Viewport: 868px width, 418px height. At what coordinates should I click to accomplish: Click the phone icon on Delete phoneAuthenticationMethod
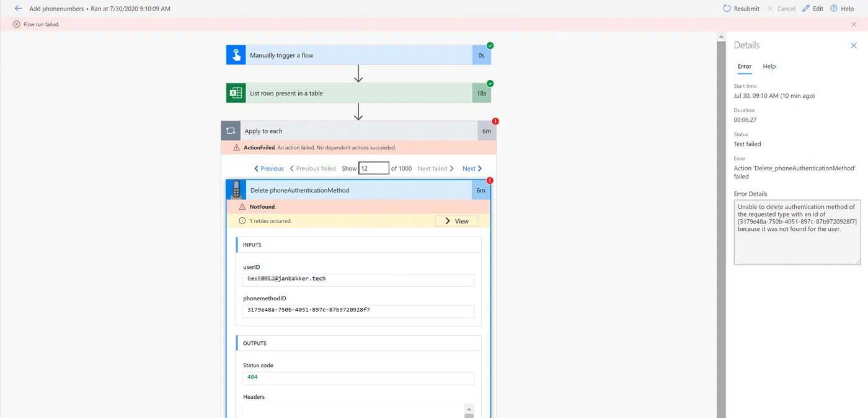point(236,190)
